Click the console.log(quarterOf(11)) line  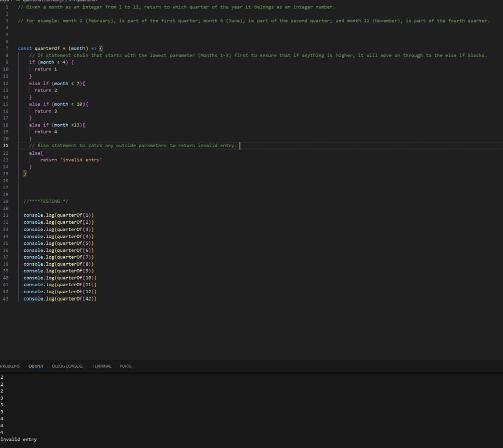click(60, 284)
